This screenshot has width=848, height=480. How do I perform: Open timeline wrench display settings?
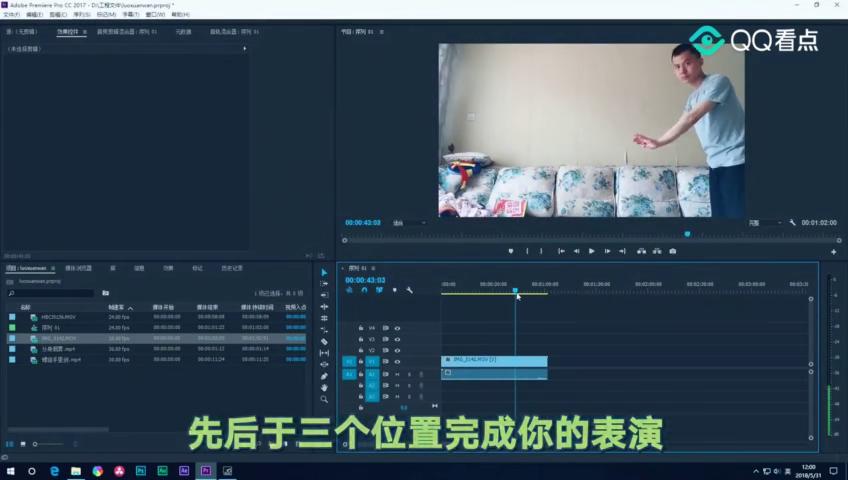[x=409, y=290]
